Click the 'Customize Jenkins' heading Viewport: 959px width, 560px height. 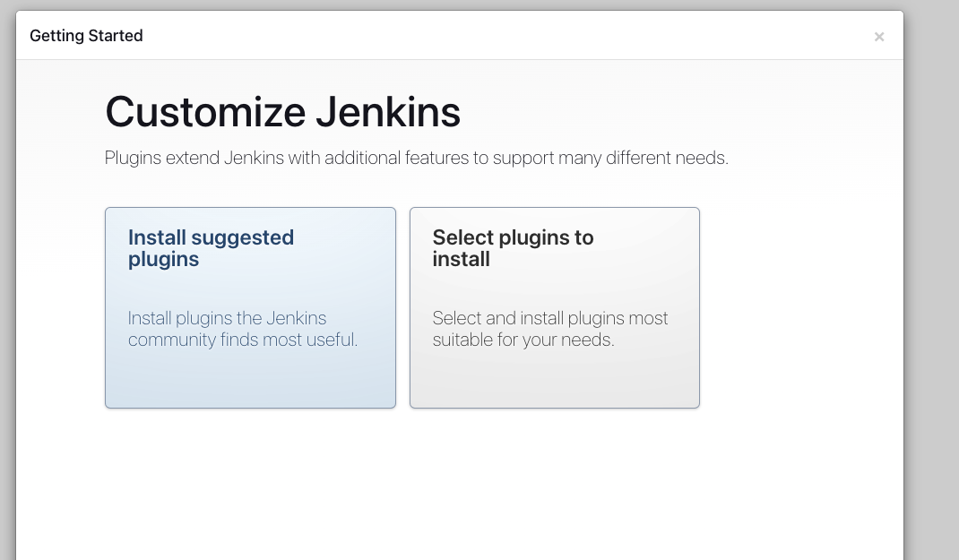(282, 112)
